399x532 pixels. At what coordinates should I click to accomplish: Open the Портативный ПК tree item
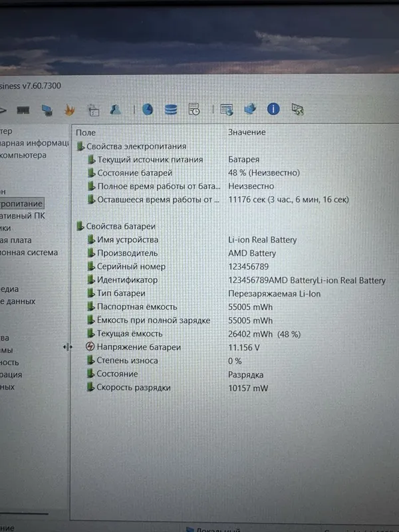23,215
